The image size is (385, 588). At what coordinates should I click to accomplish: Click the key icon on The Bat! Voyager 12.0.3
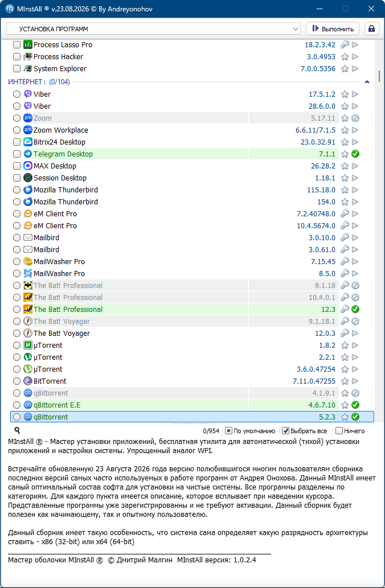[x=345, y=334]
